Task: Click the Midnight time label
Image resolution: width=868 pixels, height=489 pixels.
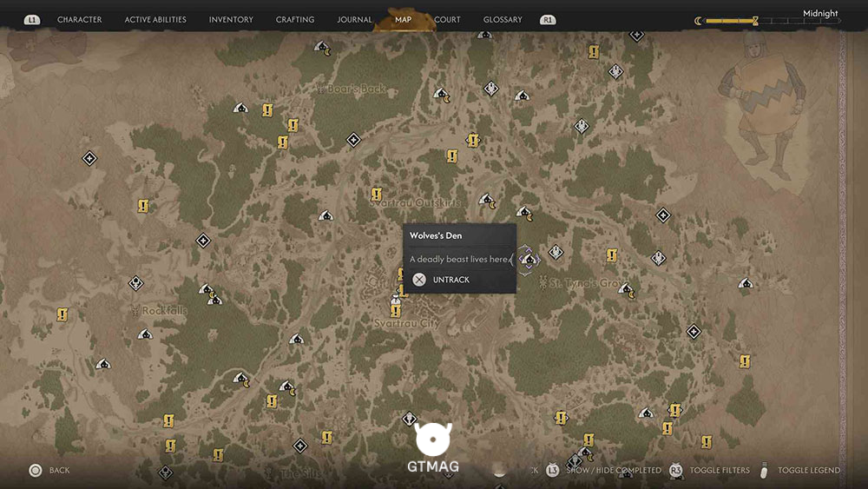Action: click(820, 13)
